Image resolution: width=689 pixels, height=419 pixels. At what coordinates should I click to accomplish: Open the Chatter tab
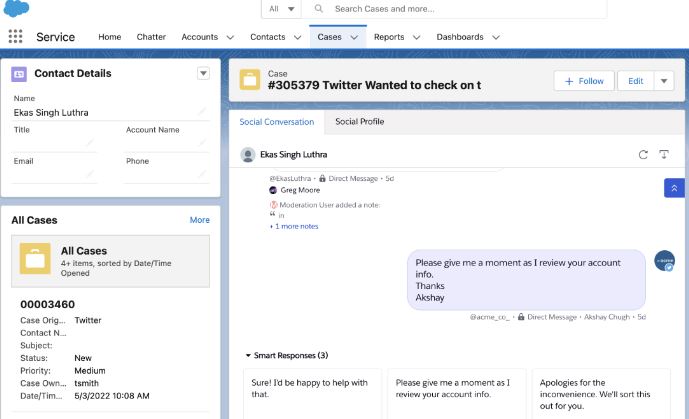click(151, 37)
